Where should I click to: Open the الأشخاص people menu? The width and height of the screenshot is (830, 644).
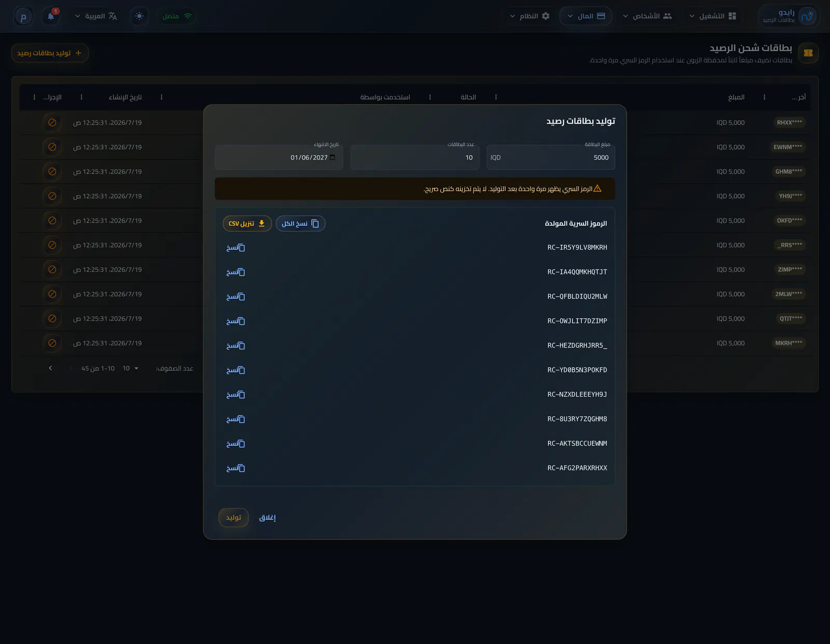[647, 16]
